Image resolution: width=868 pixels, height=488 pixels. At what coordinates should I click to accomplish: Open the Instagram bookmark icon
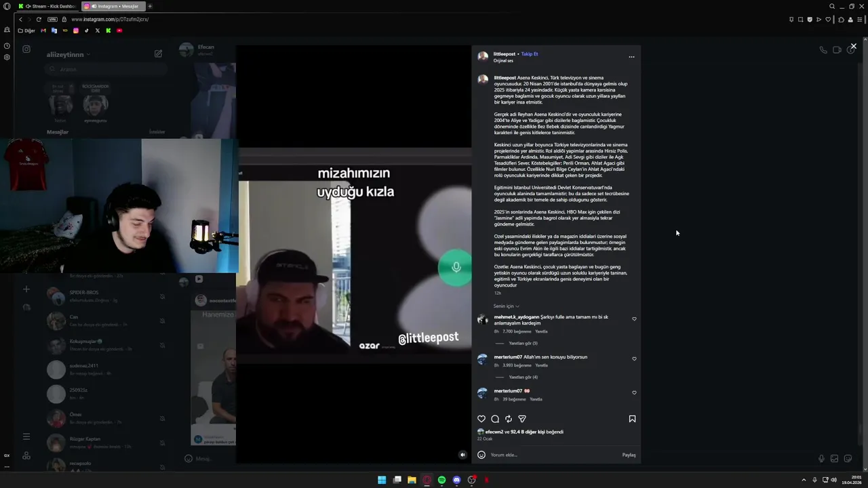click(x=76, y=30)
